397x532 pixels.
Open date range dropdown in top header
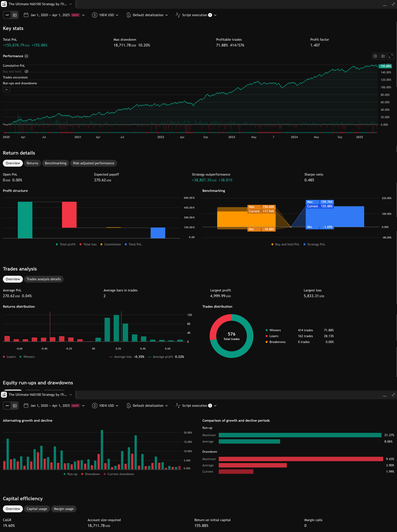[83, 15]
